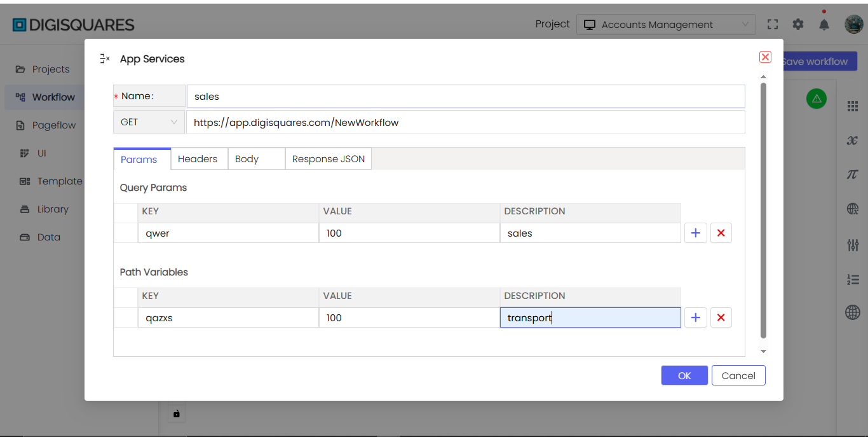Click the green warning indicator
This screenshot has height=437, width=868.
coord(817,99)
